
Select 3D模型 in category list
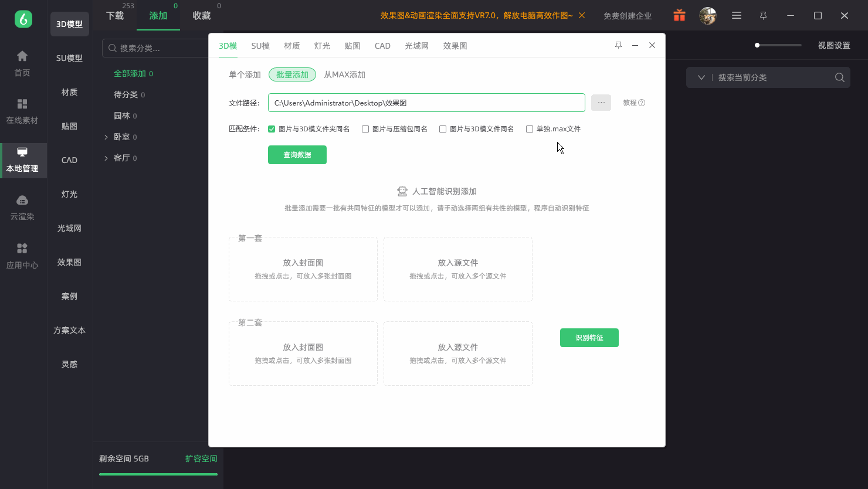click(x=69, y=24)
